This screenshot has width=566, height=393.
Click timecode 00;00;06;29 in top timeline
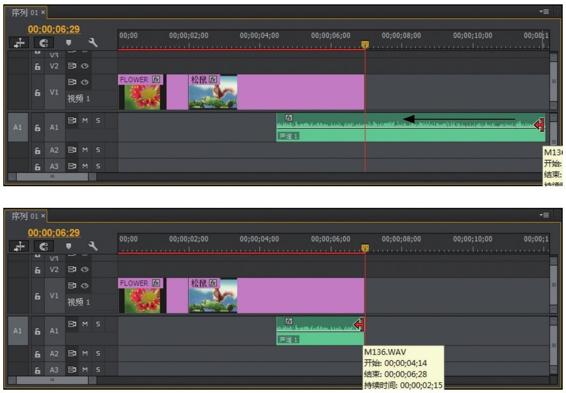click(54, 29)
